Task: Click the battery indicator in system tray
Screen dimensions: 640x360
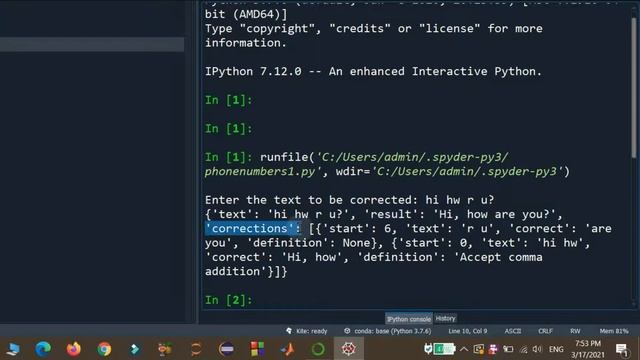Action: [x=444, y=349]
